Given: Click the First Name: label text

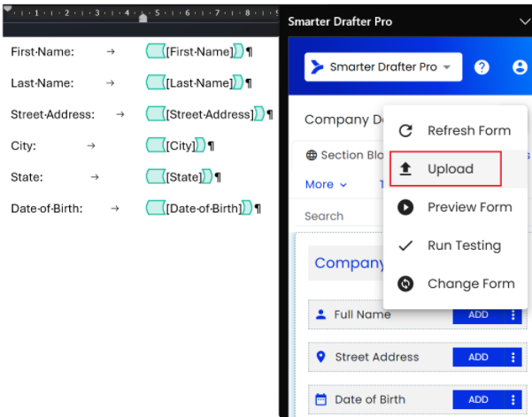Looking at the screenshot, I should tap(42, 52).
